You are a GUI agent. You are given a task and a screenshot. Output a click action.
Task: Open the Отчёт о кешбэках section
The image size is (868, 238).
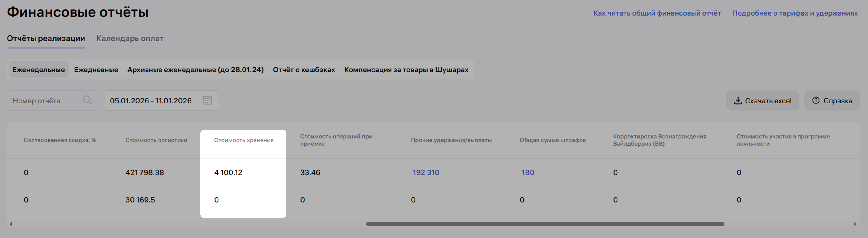click(x=304, y=70)
